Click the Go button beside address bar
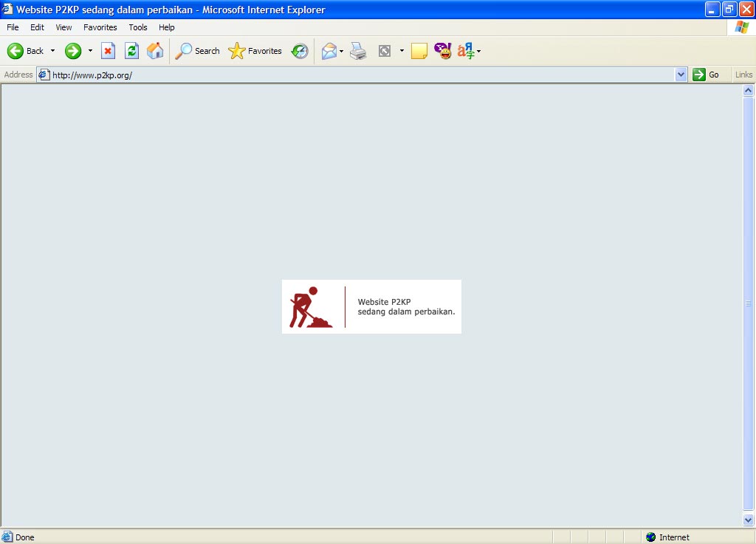 pyautogui.click(x=706, y=75)
